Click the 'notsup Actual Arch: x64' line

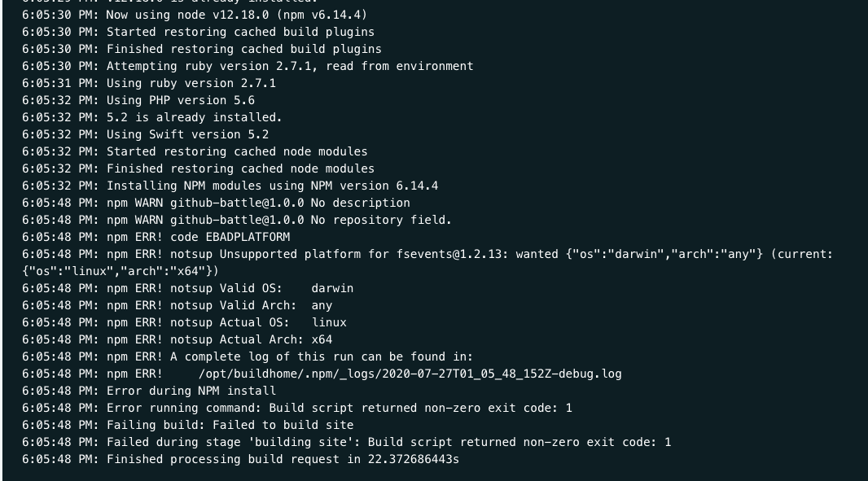pyautogui.click(x=219, y=339)
